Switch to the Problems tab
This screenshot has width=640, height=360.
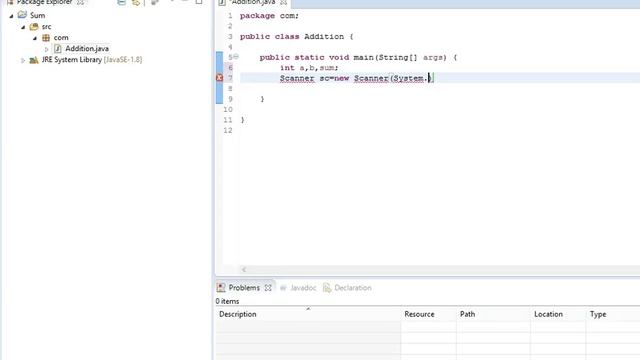pos(244,288)
